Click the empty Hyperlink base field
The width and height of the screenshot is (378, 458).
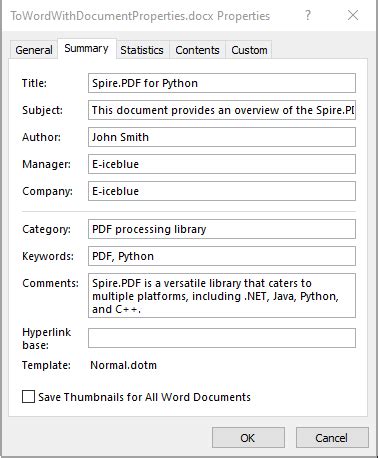(222, 338)
